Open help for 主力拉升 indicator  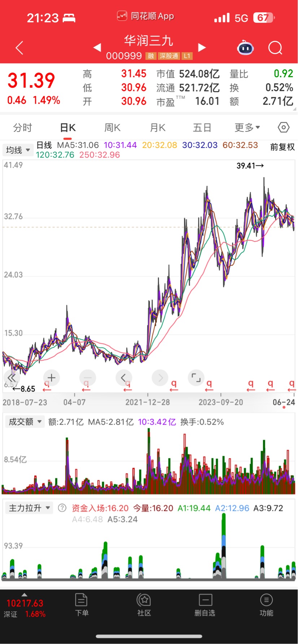62,508
